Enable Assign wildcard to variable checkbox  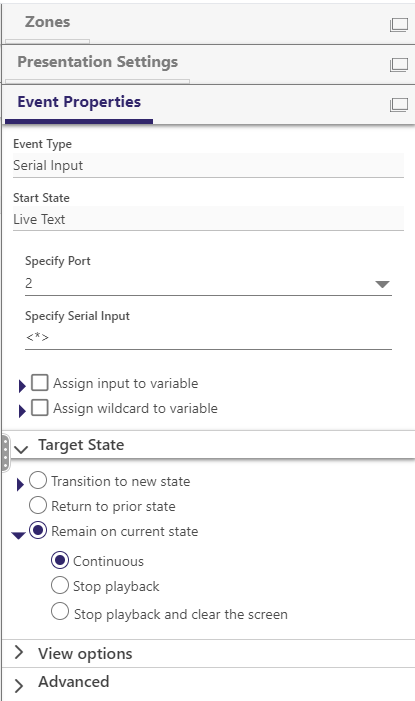[40, 408]
